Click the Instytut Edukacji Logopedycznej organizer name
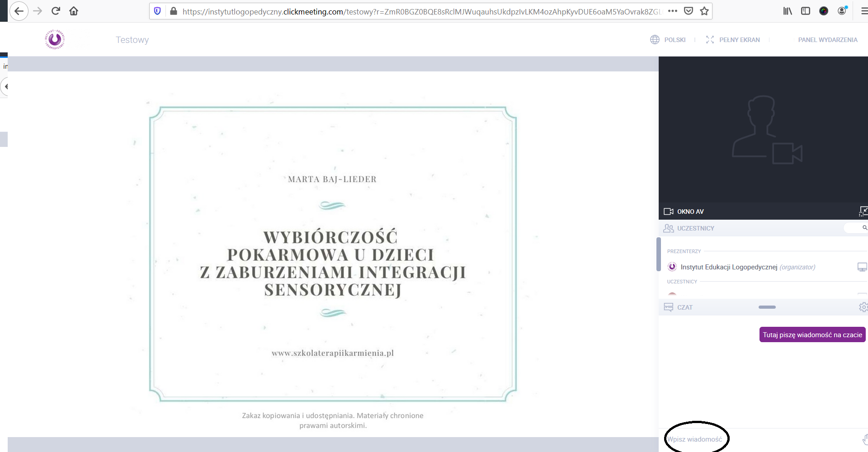The image size is (868, 452). click(729, 267)
